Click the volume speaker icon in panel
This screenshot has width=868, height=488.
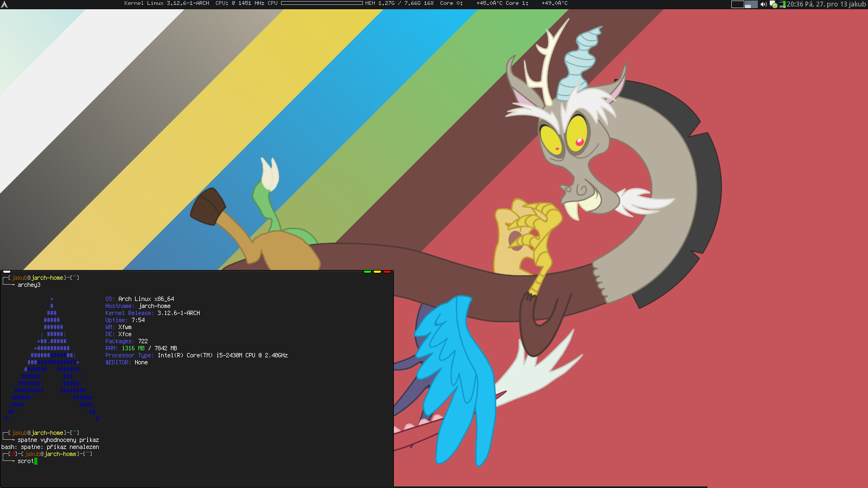tap(763, 4)
